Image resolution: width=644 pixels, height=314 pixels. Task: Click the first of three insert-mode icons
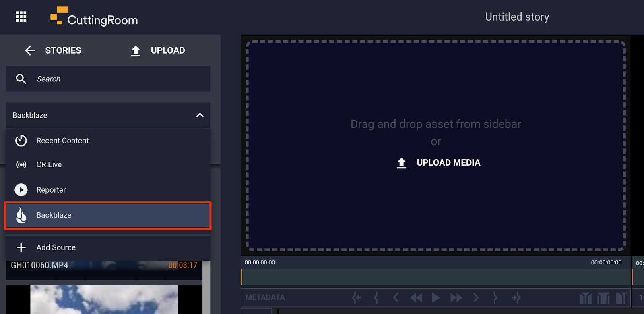[586, 298]
